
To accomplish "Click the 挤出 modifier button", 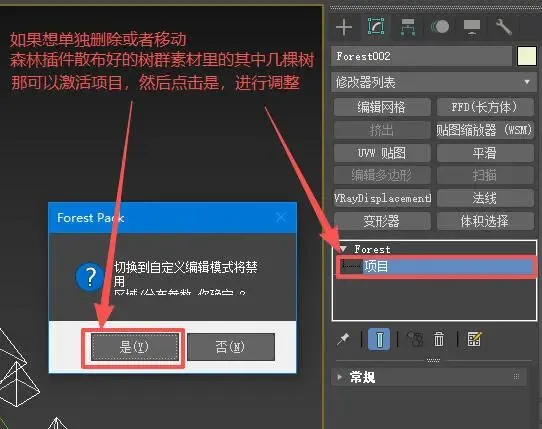I will [382, 130].
